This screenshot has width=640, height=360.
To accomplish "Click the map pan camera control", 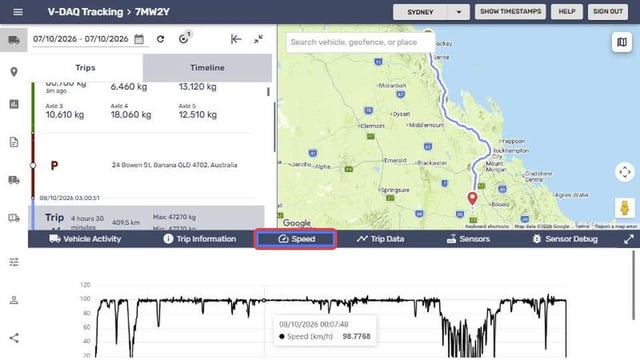I will [625, 172].
